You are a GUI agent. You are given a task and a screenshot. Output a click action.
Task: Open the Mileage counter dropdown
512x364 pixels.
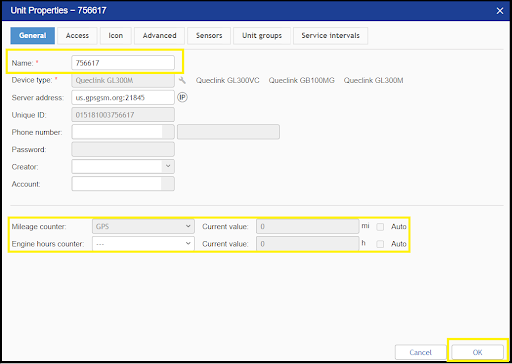(x=143, y=226)
